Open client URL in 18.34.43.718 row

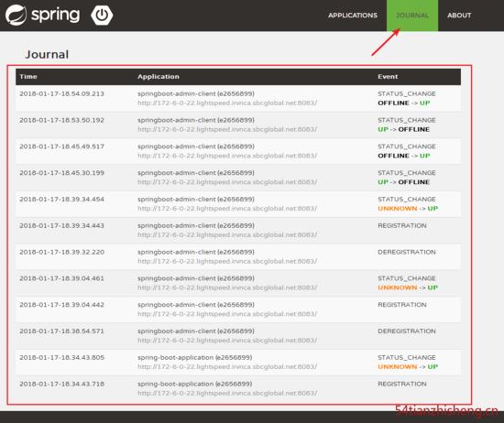(x=227, y=393)
